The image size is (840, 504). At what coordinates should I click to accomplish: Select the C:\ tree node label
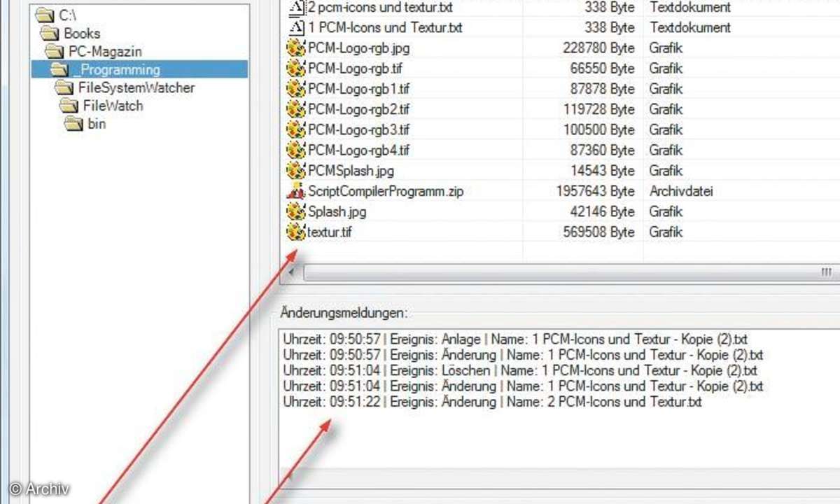(x=67, y=15)
